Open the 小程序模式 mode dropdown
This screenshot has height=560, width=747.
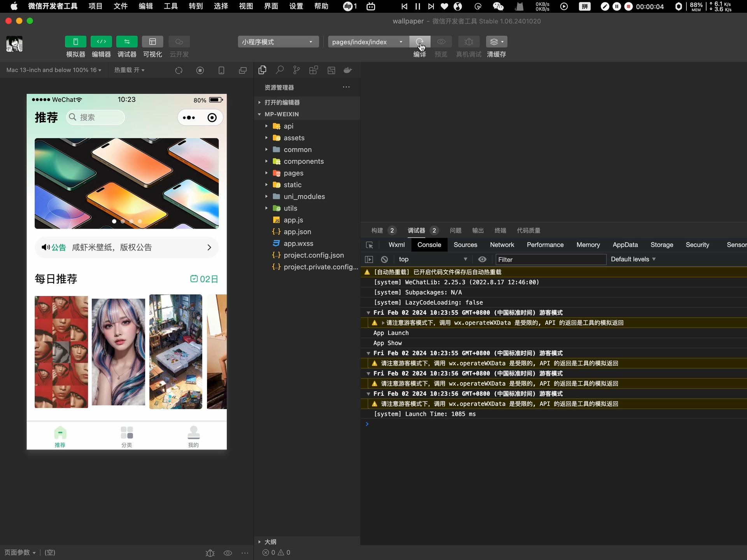tap(278, 42)
